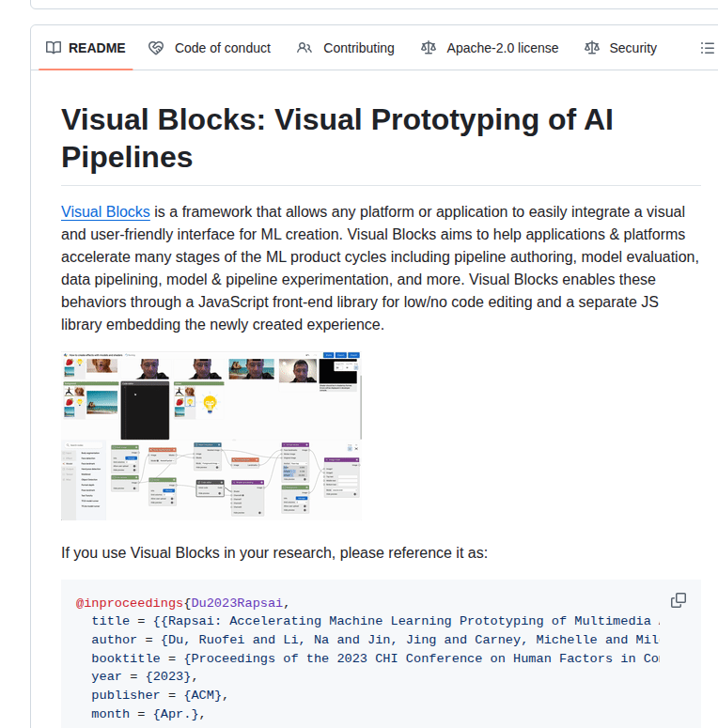Image resolution: width=718 pixels, height=728 pixels.
Task: Click the Contributing people icon
Action: (x=304, y=48)
